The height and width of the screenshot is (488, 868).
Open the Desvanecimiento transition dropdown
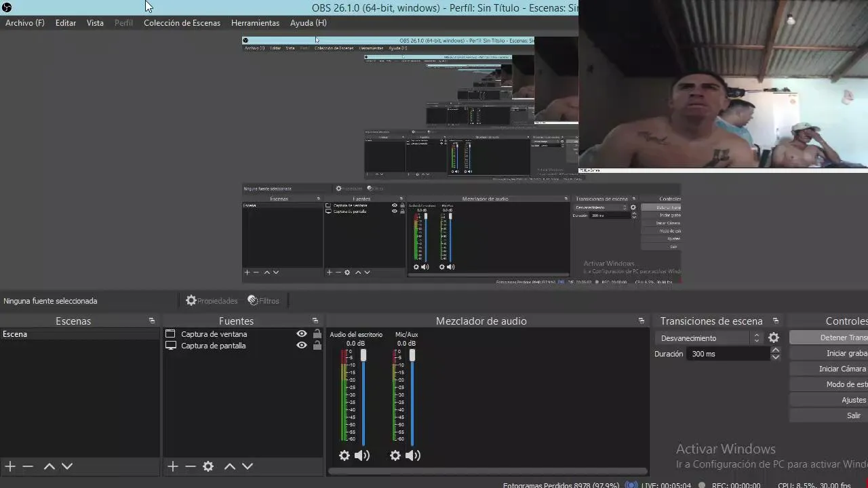click(x=709, y=338)
